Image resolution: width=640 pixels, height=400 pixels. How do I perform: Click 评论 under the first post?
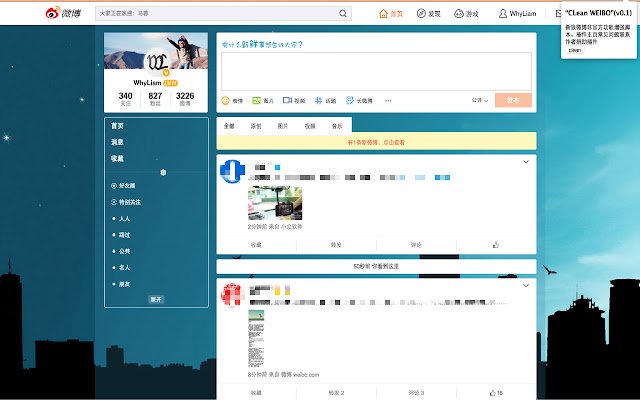click(416, 245)
